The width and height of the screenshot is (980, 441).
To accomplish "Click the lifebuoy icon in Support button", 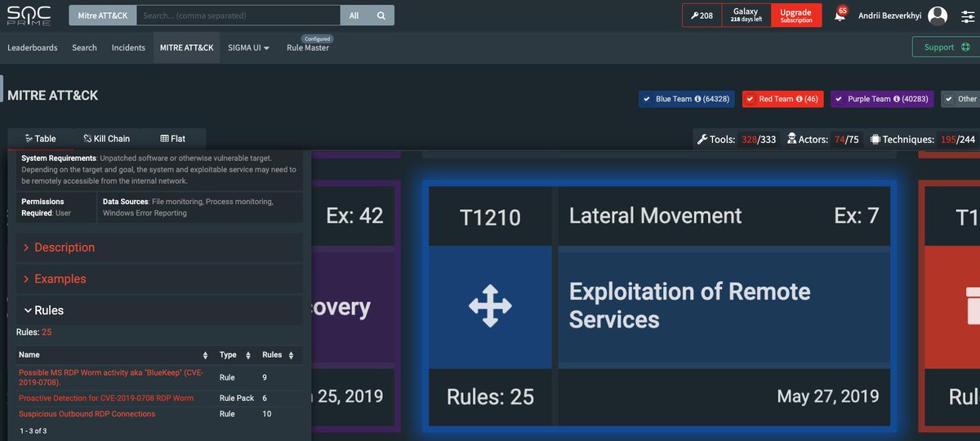I will point(965,47).
